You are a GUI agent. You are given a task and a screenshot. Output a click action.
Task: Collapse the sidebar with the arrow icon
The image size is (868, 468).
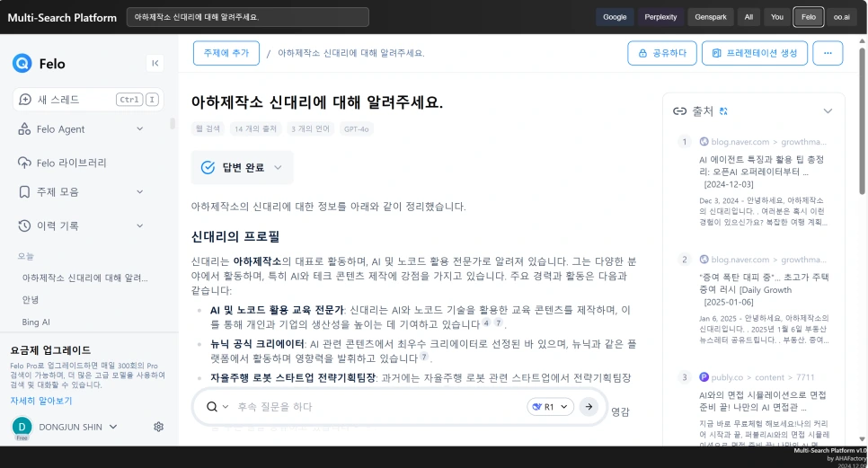(155, 63)
